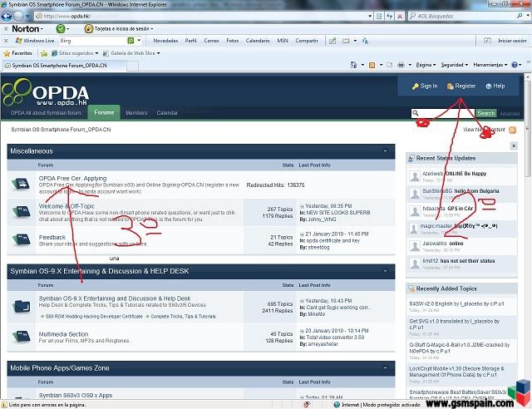Click the Symbian OS Smartphone Forum browser tab

pos(65,66)
